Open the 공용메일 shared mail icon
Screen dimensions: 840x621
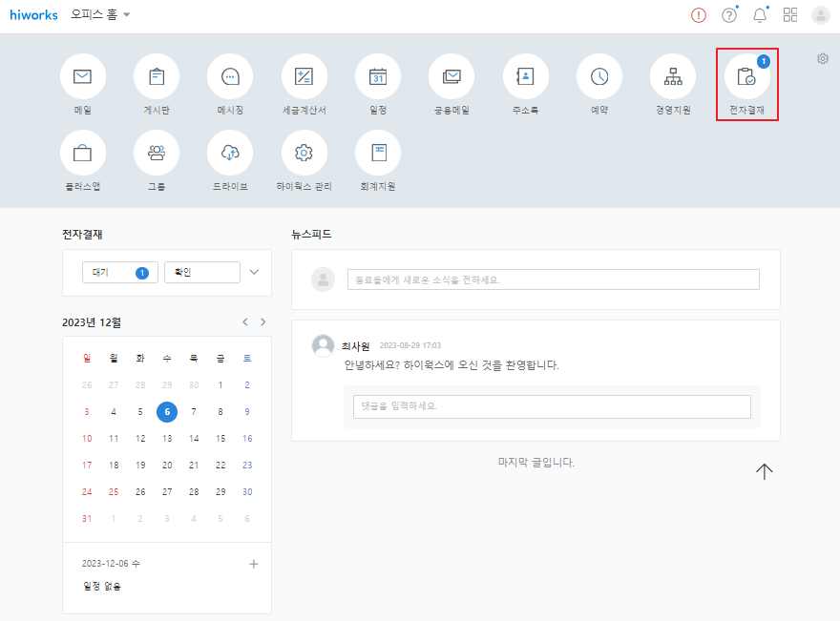tap(451, 76)
